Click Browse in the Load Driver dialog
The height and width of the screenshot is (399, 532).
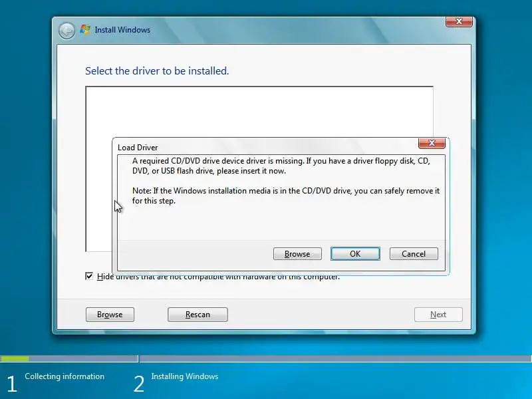tap(297, 254)
